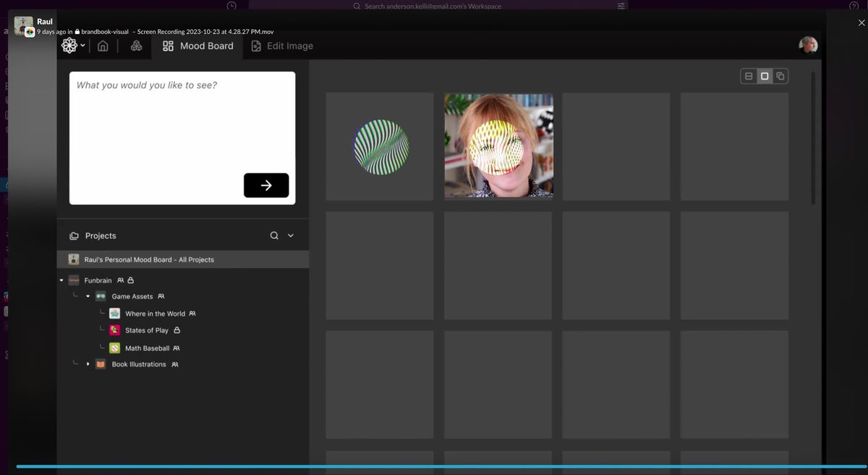Select the single square view toggle
This screenshot has width=868, height=475.
[765, 76]
